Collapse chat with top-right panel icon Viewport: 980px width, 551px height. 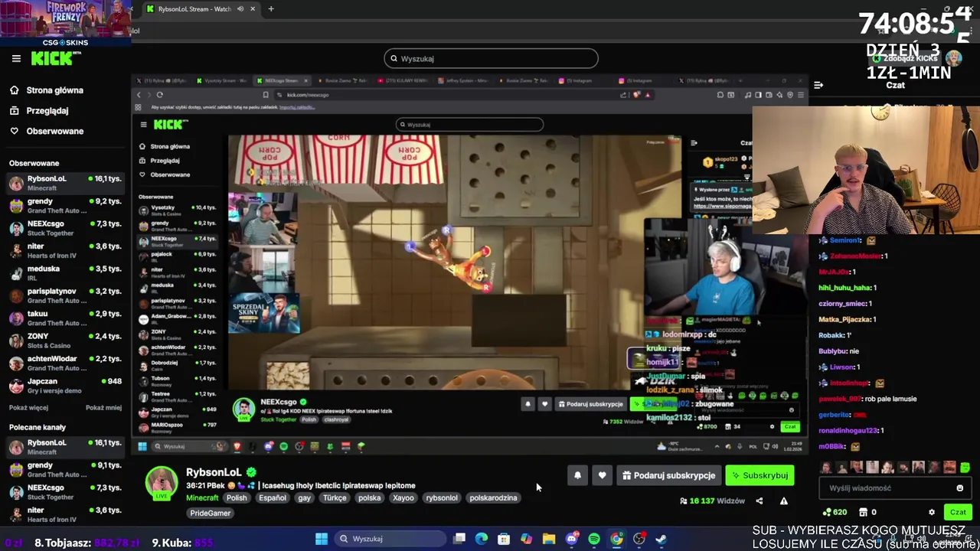pos(818,86)
